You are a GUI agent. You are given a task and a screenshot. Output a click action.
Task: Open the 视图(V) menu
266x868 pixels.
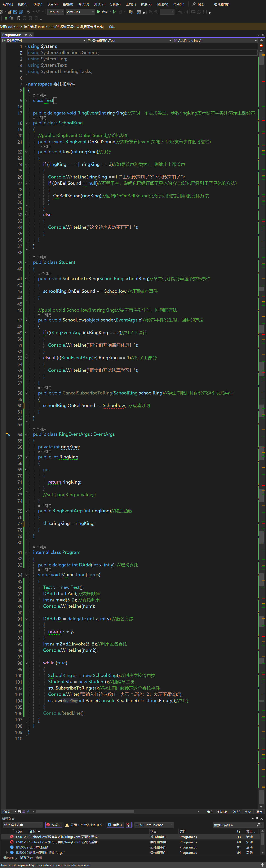pos(23,4)
